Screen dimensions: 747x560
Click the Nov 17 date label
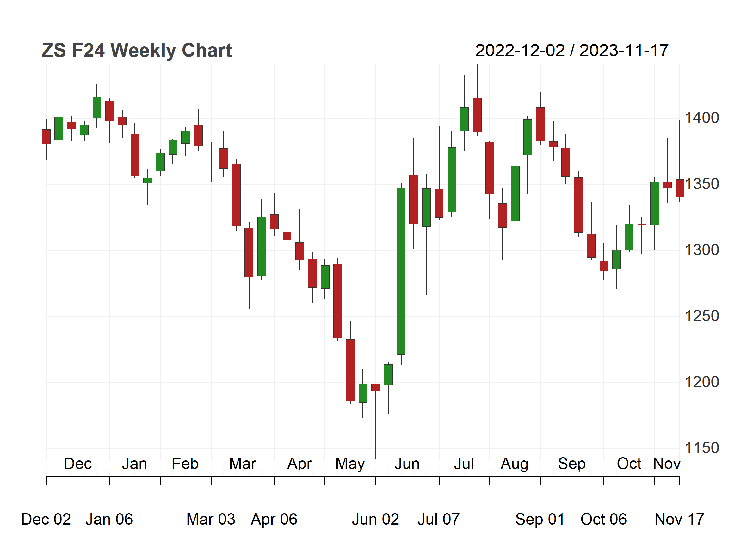click(679, 519)
